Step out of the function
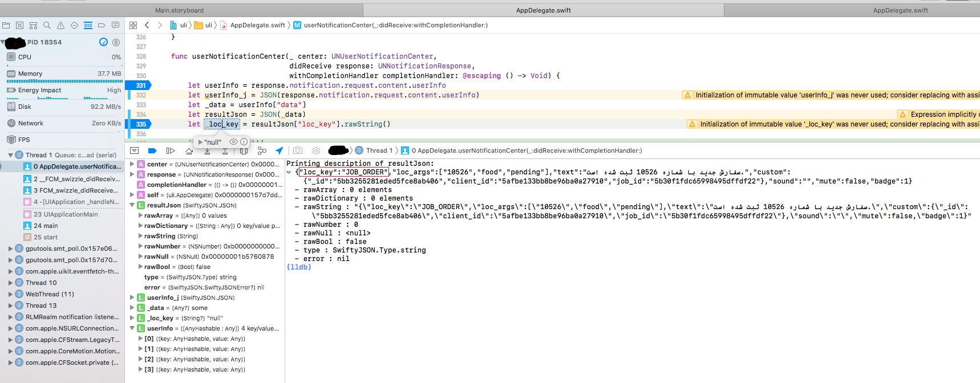 coord(225,150)
